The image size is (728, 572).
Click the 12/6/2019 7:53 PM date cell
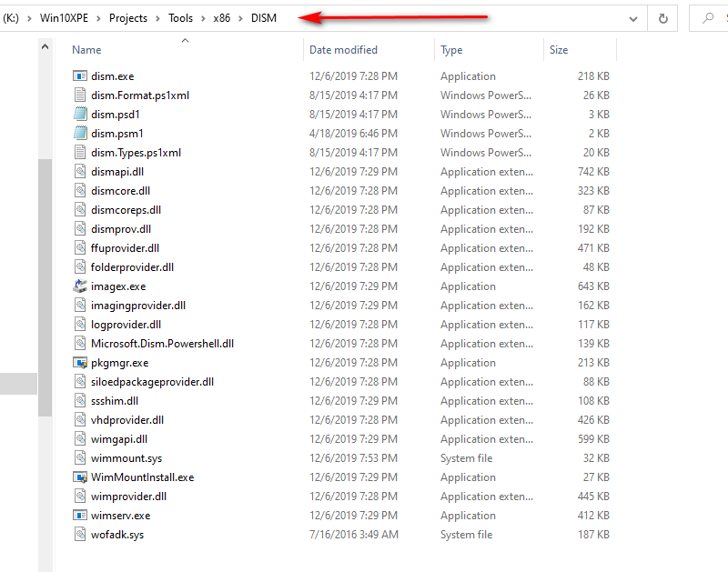[354, 458]
